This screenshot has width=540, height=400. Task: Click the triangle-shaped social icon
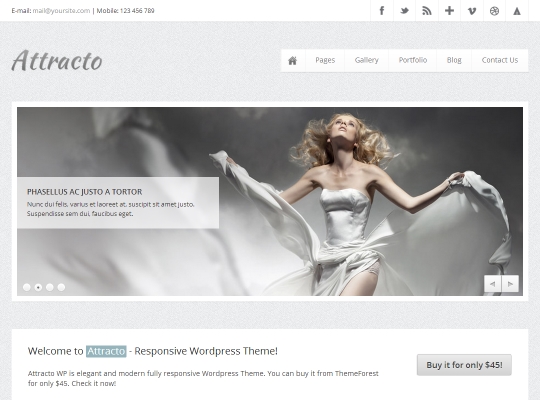pyautogui.click(x=517, y=11)
